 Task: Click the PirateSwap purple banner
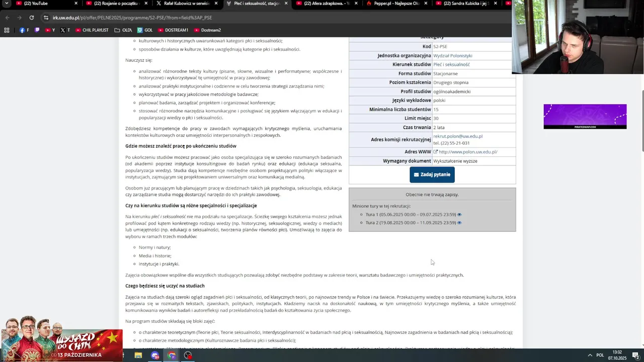(585, 117)
